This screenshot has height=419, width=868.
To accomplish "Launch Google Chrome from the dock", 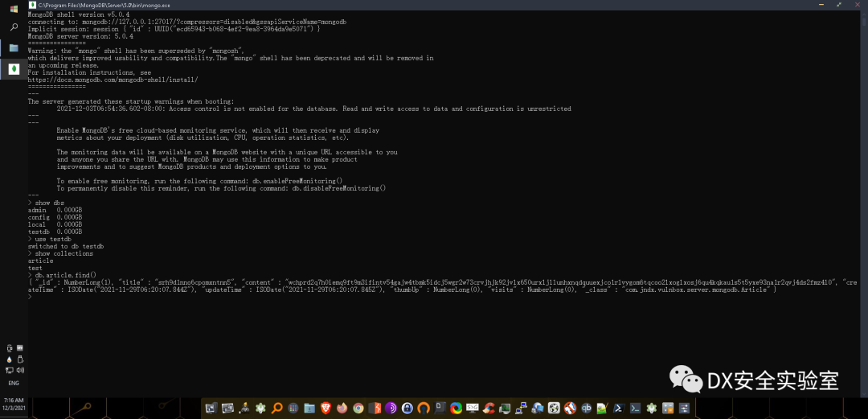I will point(358,409).
